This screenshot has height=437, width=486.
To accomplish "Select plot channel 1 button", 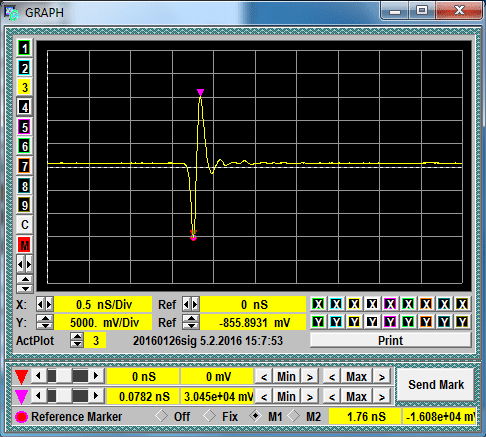I will tap(24, 48).
